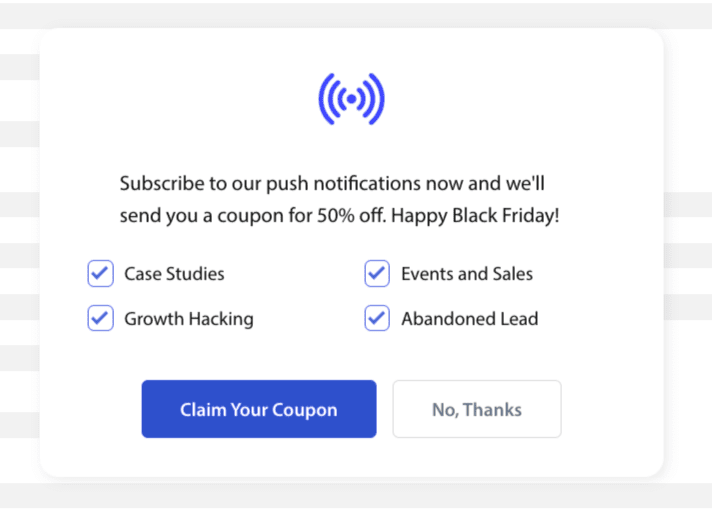Disable the Growth Hacking checkbox
The width and height of the screenshot is (712, 513).
click(100, 318)
